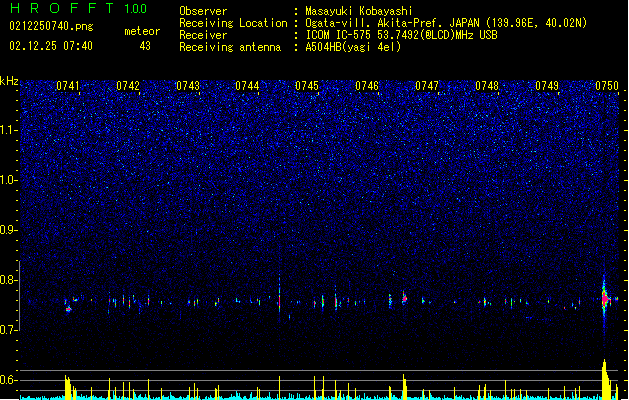Click the 0749 time marker
Image resolution: width=629 pixels, height=400 pixels.
(547, 86)
